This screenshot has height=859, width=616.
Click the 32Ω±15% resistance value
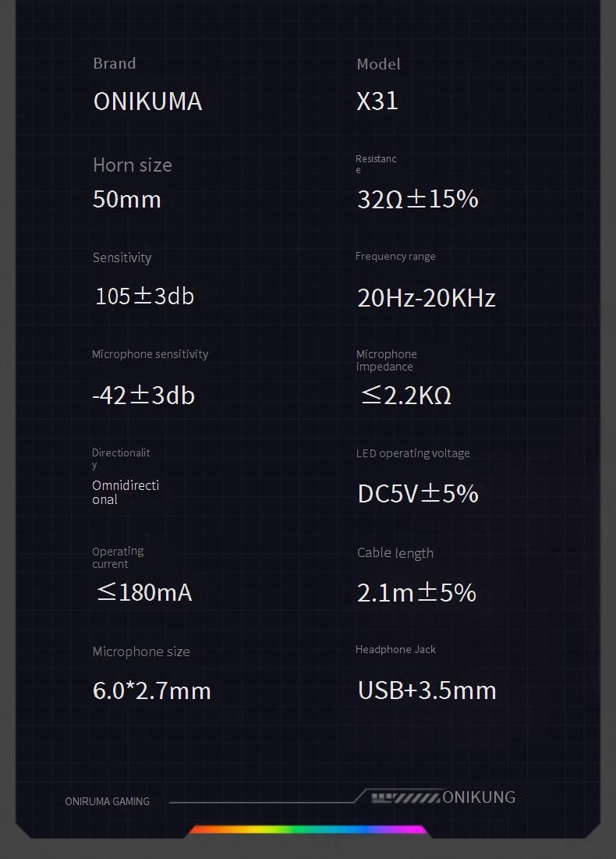coord(417,200)
